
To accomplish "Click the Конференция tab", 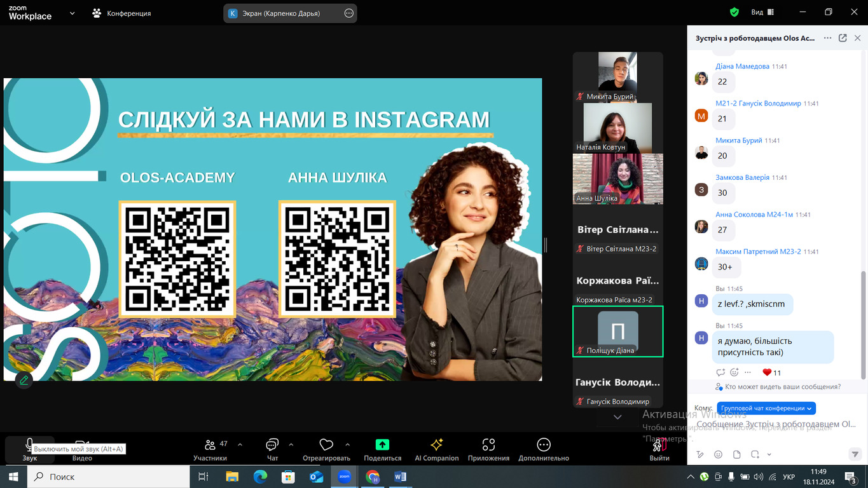I will click(121, 13).
